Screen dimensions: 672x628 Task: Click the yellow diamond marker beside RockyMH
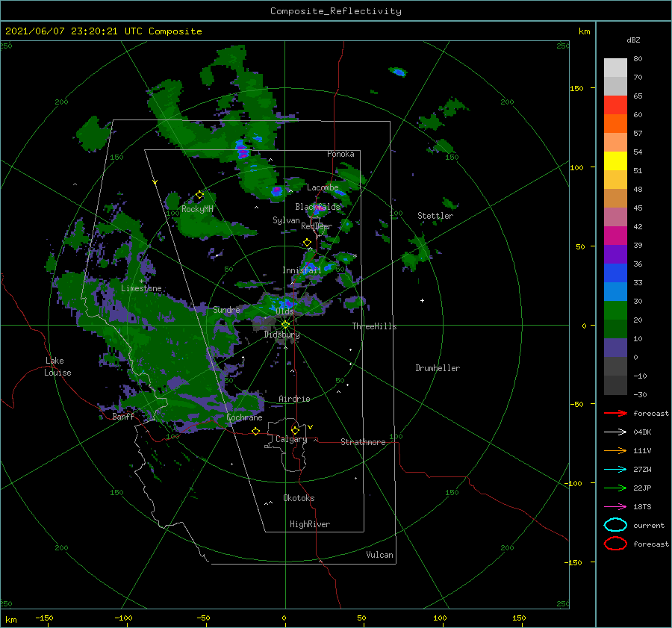(199, 195)
